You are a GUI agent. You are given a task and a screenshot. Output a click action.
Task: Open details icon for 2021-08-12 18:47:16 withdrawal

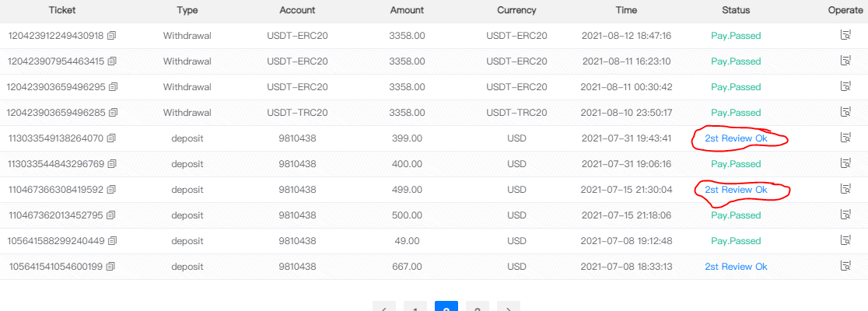tap(845, 36)
